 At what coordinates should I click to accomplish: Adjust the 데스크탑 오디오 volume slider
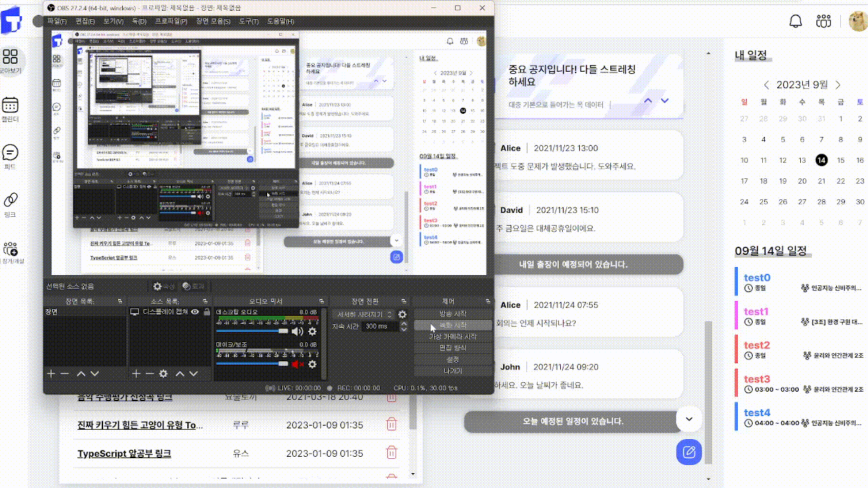point(252,331)
